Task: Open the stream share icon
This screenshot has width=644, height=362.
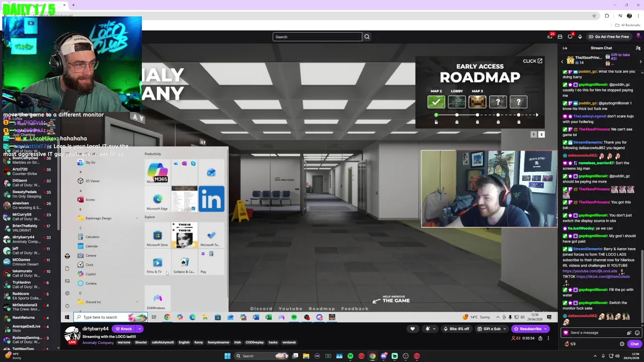Action: (x=540, y=338)
